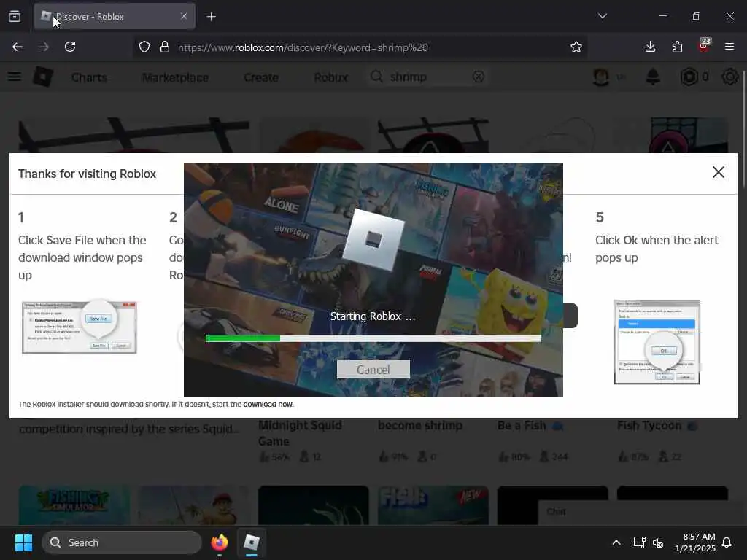Open the Fish game thumbnail marked NEW
The height and width of the screenshot is (560, 747).
(433, 505)
